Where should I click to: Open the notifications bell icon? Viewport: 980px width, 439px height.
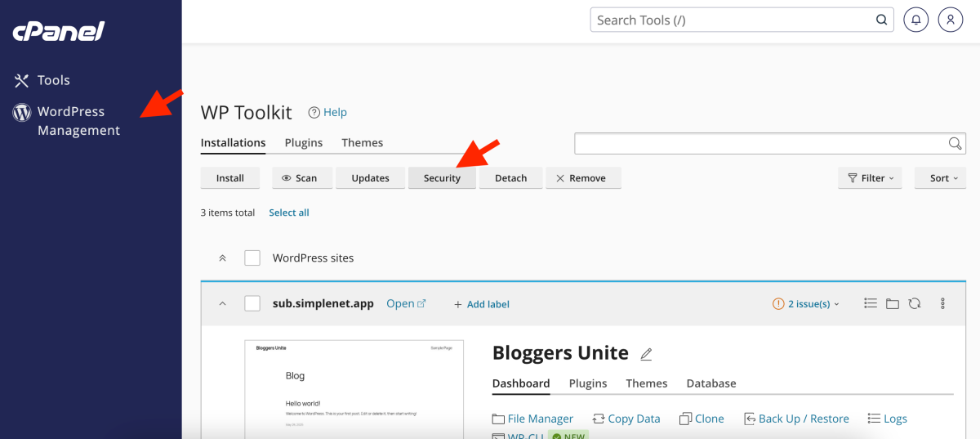917,20
